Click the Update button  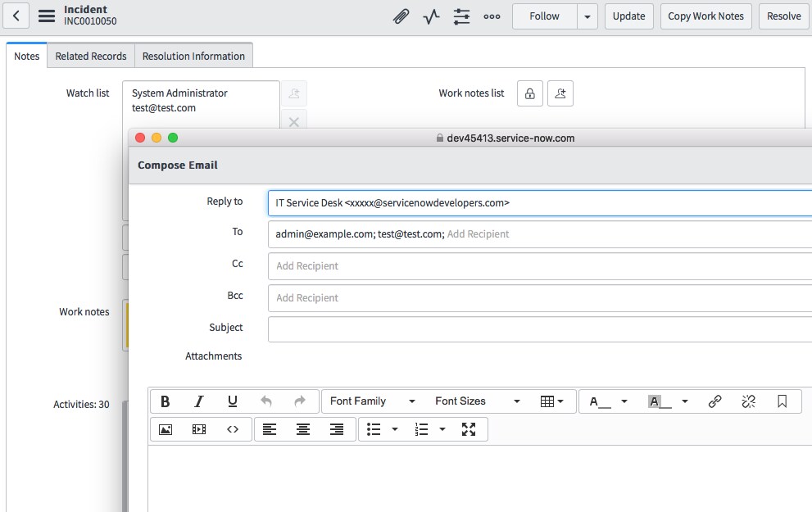tap(628, 16)
